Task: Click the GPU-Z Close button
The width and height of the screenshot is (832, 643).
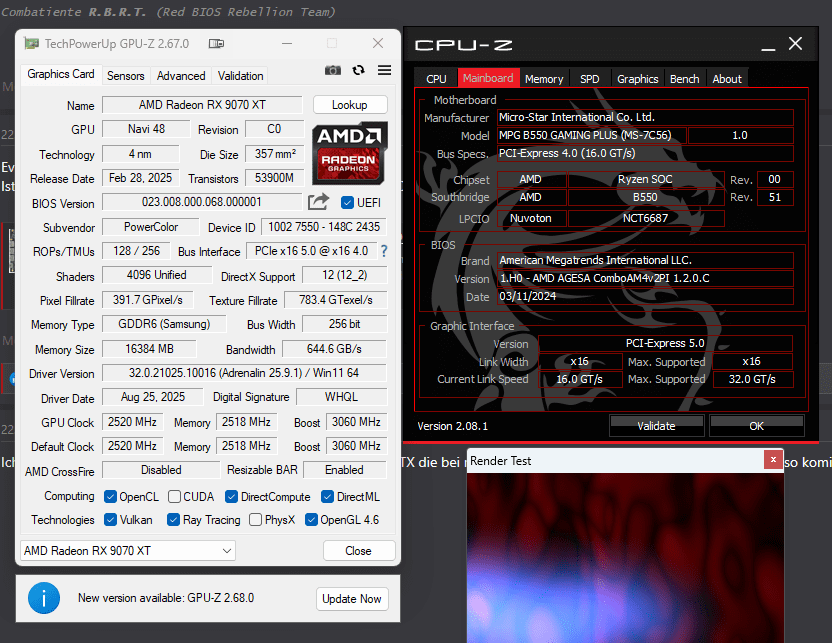Action: point(359,551)
